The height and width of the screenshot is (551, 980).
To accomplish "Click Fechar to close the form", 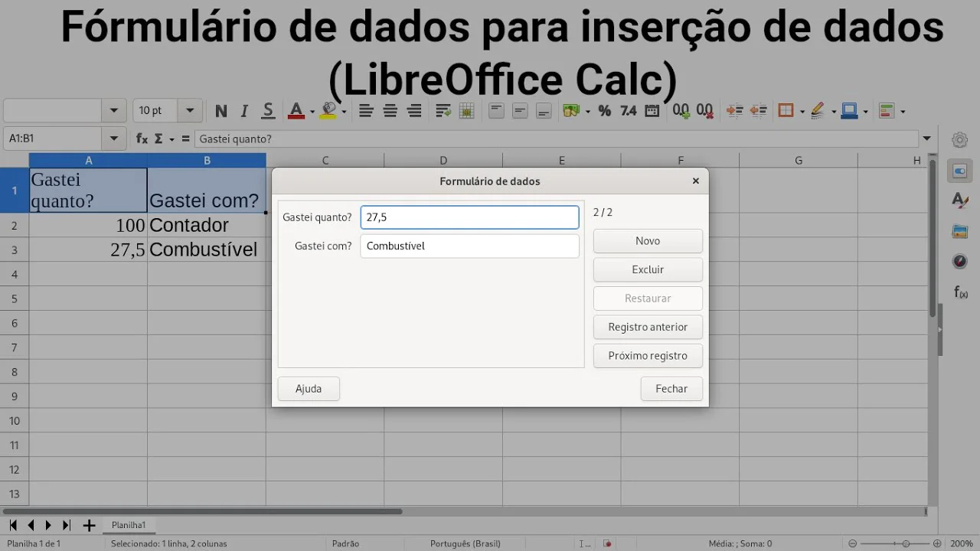I will [671, 389].
